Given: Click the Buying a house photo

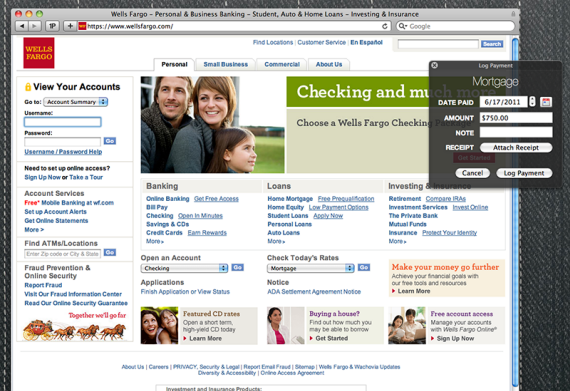Looking at the screenshot, I should click(x=286, y=326).
